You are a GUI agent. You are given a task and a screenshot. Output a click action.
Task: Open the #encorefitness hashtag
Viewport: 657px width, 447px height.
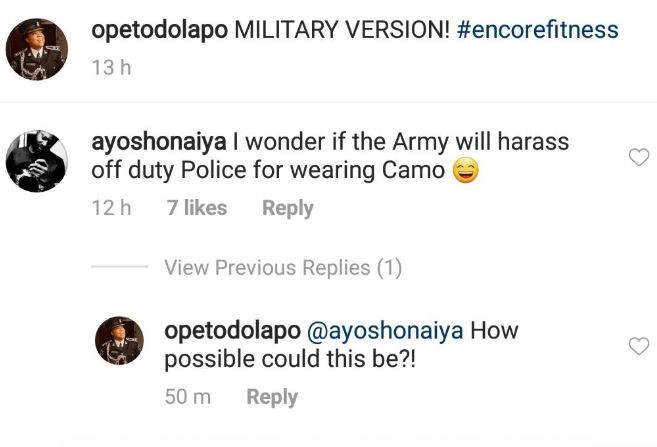tap(537, 30)
